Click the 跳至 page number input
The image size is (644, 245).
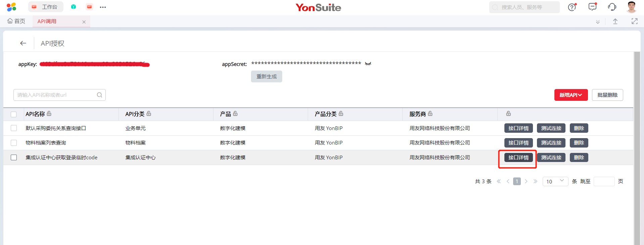(604, 181)
